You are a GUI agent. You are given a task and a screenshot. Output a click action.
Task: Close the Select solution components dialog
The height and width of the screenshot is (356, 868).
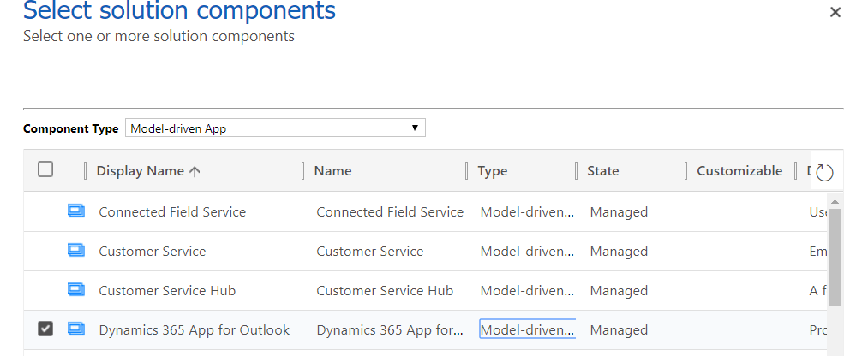[x=835, y=12]
